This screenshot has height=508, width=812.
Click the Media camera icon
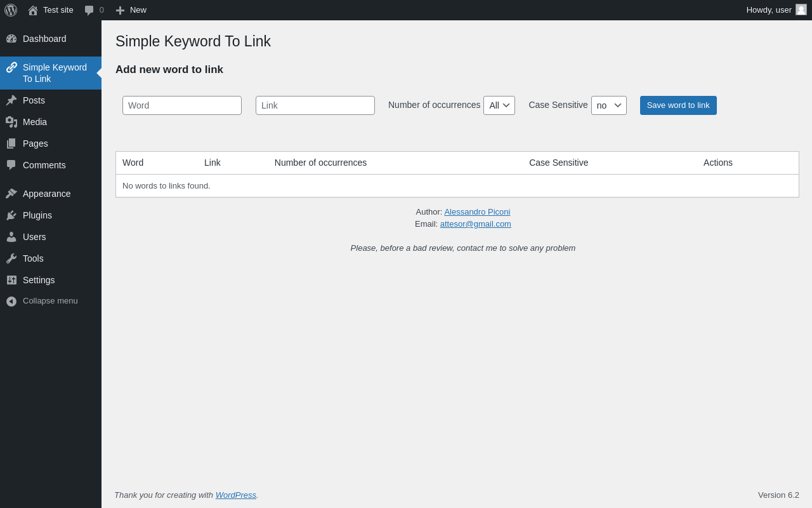click(11, 122)
